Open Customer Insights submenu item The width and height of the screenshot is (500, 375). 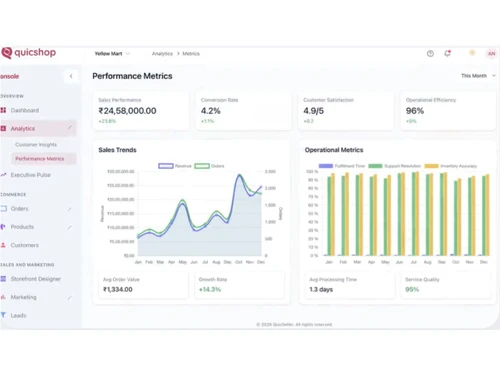(36, 145)
